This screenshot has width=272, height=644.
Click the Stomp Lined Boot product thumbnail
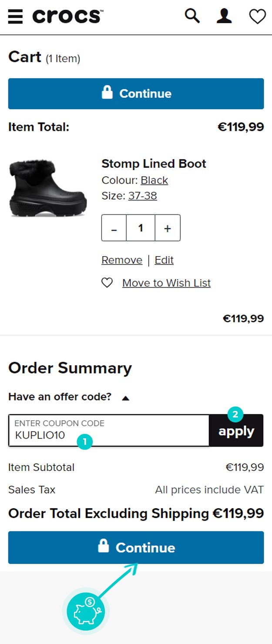pyautogui.click(x=48, y=188)
